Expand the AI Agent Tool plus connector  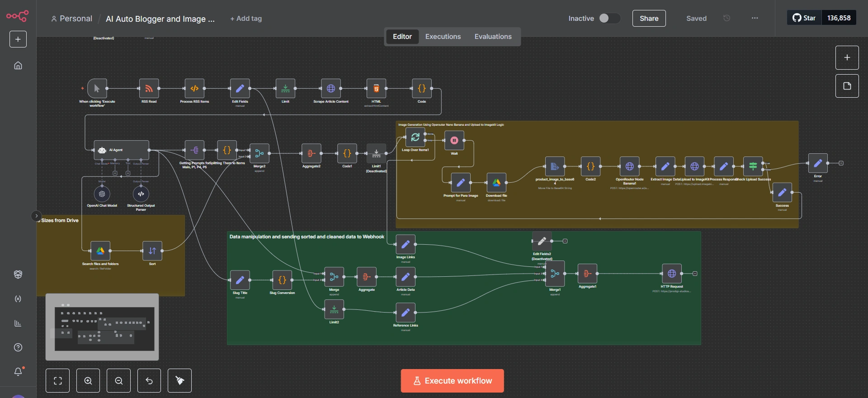point(128,173)
